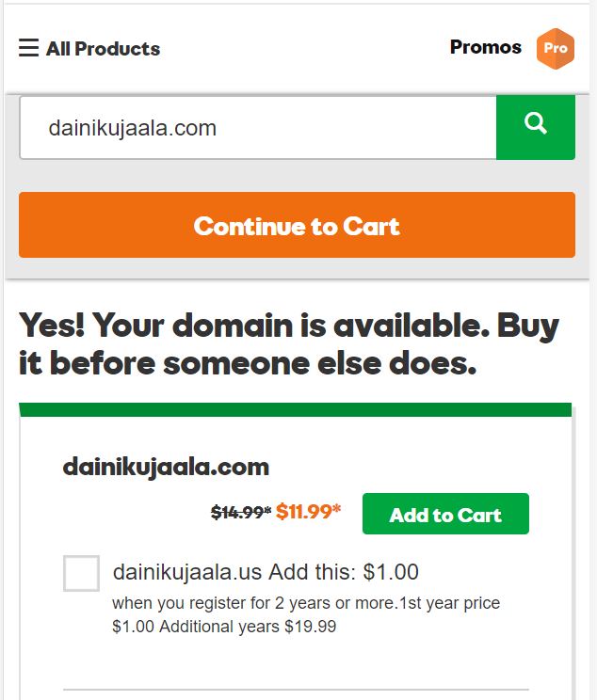The width and height of the screenshot is (597, 700).
Task: Click the green bar atop the result card
Action: [295, 410]
